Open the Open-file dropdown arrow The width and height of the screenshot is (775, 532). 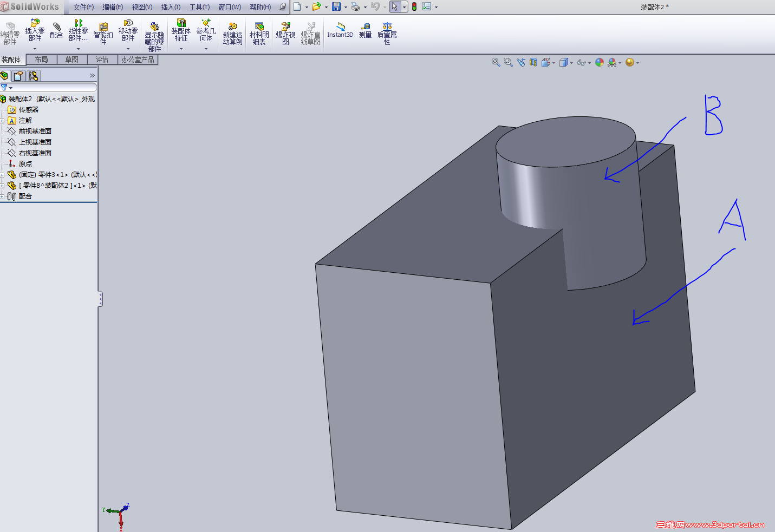click(x=326, y=7)
